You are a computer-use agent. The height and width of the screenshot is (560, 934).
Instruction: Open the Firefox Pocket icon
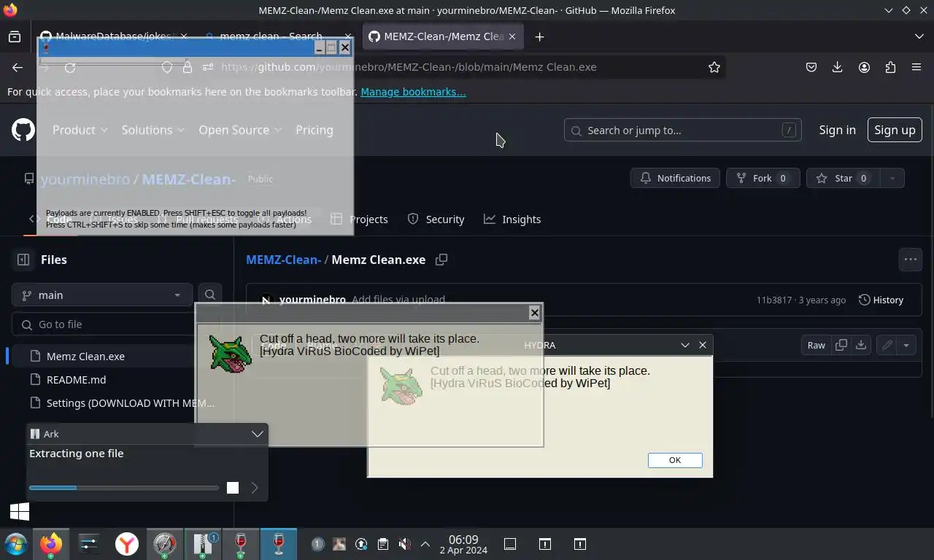(811, 67)
